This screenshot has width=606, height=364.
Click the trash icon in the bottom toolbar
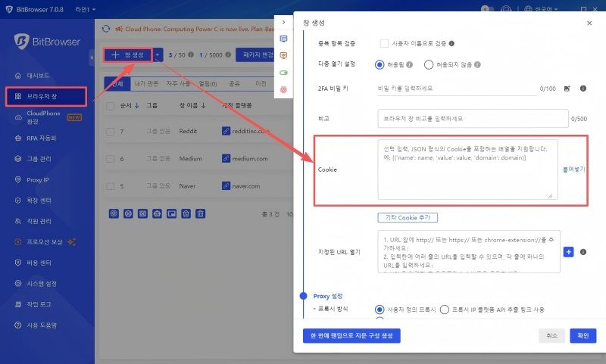point(201,213)
